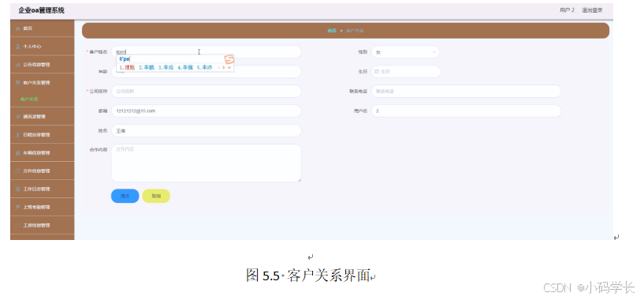644x300 pixels.
Task: Click the 工作日志管理 grid icon
Action: coord(17,189)
